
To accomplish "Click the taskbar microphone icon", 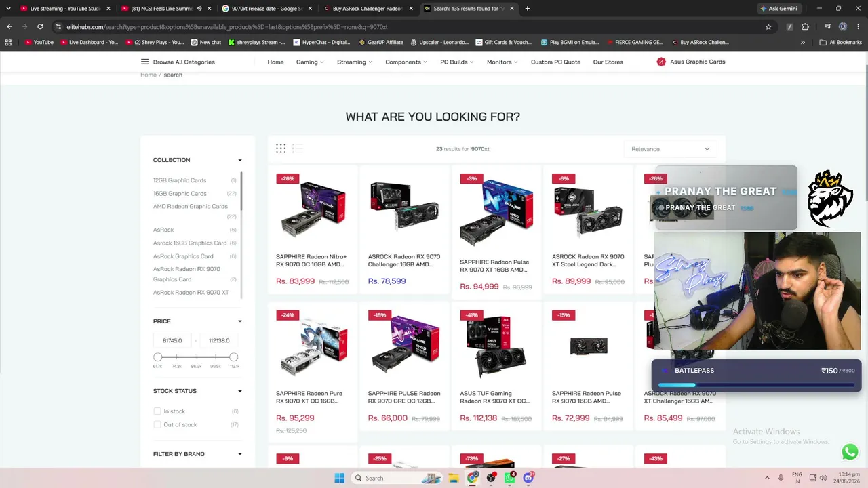I will click(781, 478).
